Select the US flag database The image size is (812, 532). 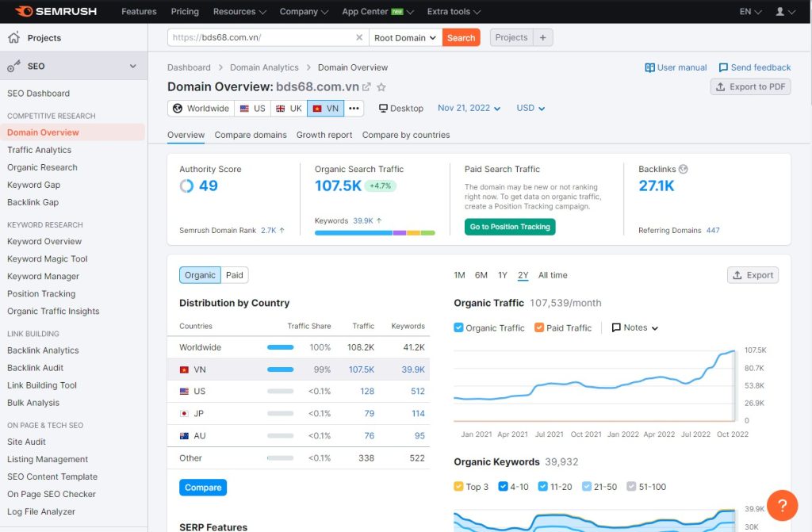252,109
